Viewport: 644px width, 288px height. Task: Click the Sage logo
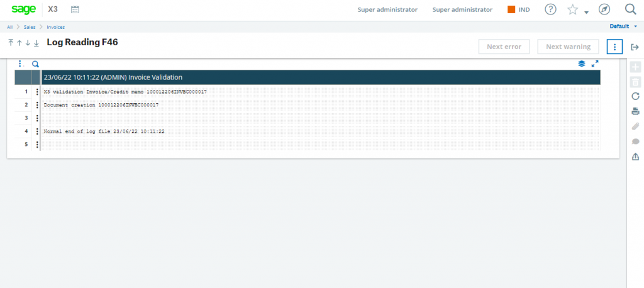click(24, 9)
